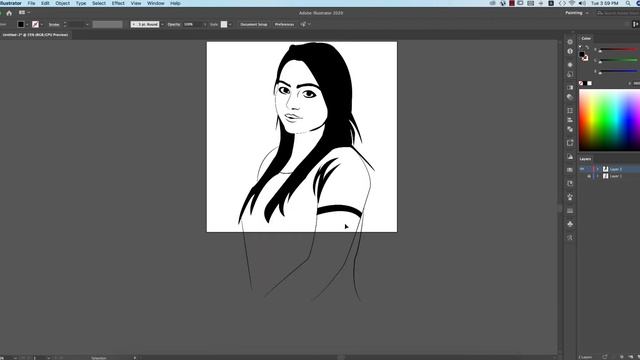The image size is (640, 360).
Task: Click the black swatch in Color panel
Action: pos(585,83)
